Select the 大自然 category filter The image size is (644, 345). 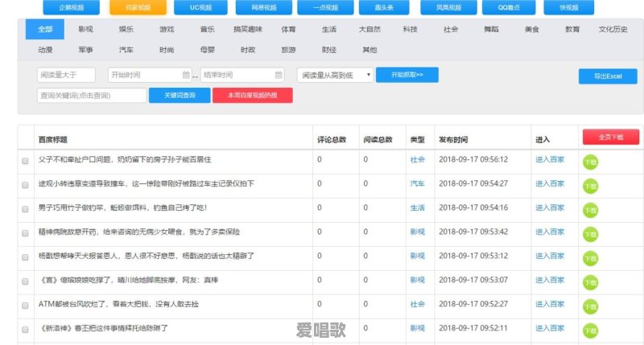[x=369, y=29]
